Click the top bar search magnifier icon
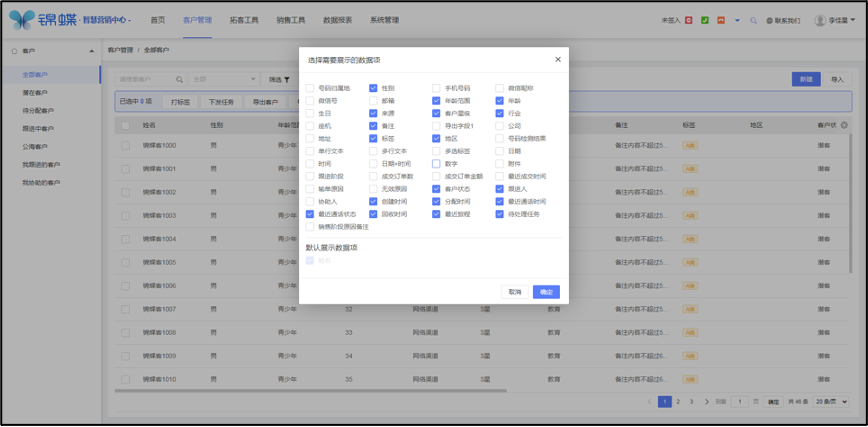Screen dimensions: 868x427 click(x=753, y=20)
